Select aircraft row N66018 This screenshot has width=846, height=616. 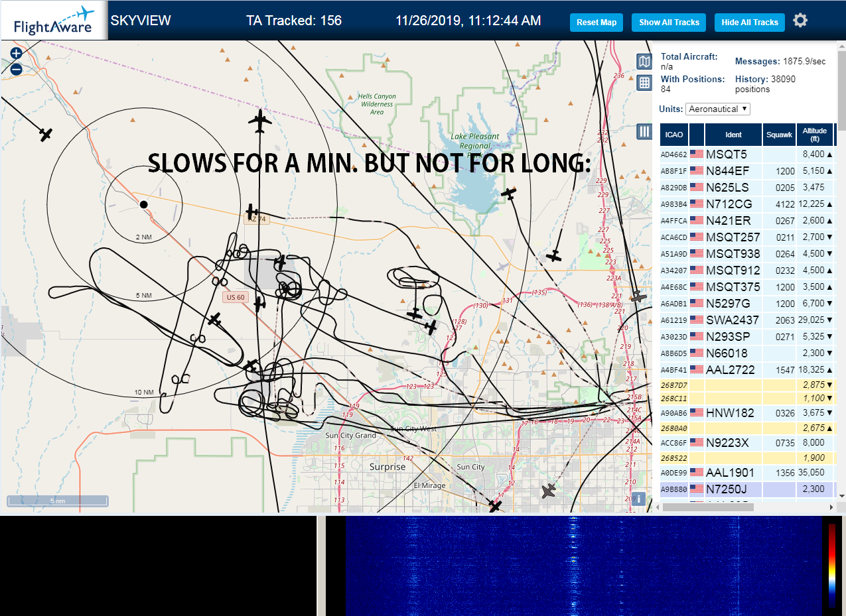(748, 353)
